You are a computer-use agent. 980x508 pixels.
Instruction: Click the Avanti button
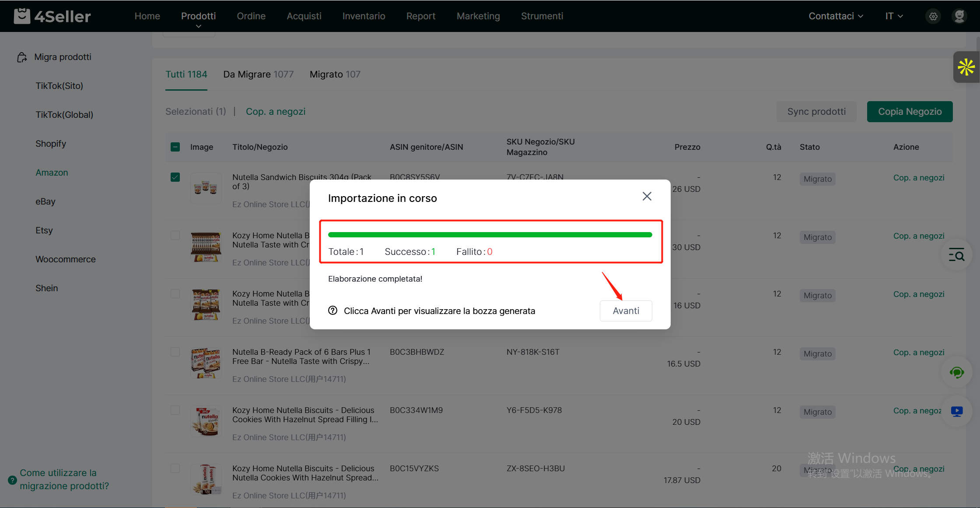click(626, 310)
